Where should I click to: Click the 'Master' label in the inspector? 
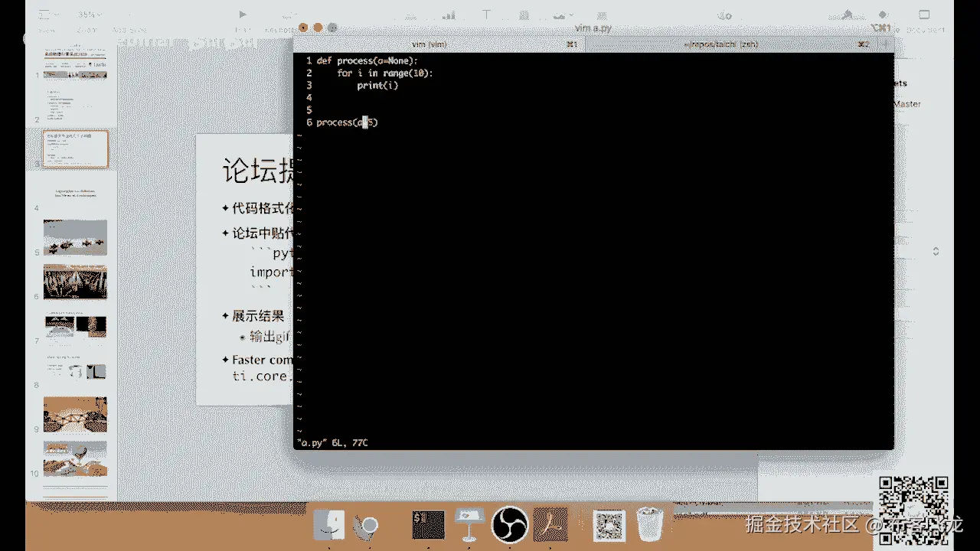(907, 104)
